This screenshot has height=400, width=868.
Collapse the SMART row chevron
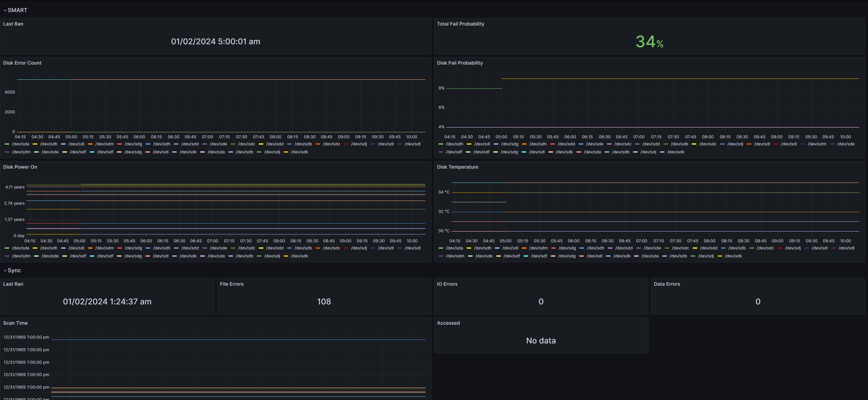(x=5, y=10)
